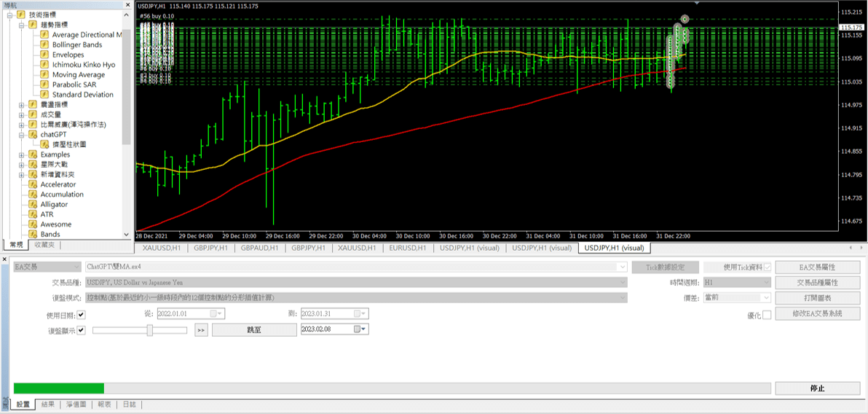Select the Bollinger Bands indicator icon
Image resolution: width=868 pixels, height=414 pixels.
coord(44,44)
